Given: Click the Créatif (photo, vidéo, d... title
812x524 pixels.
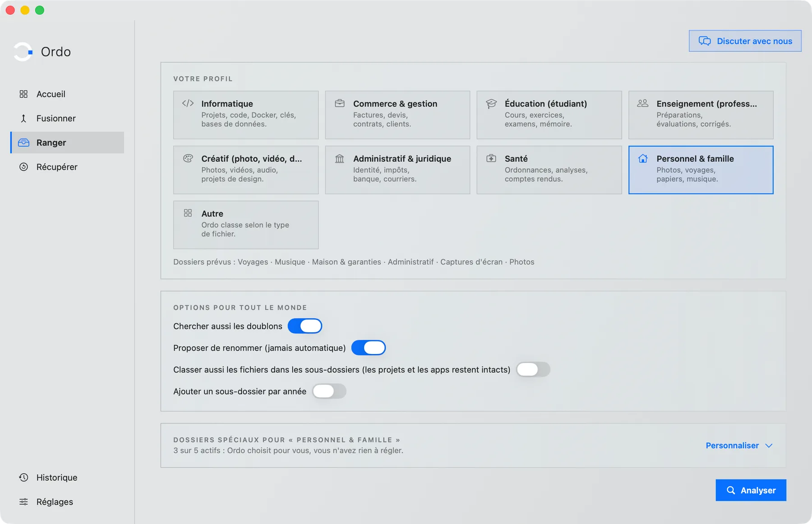Looking at the screenshot, I should tap(252, 159).
